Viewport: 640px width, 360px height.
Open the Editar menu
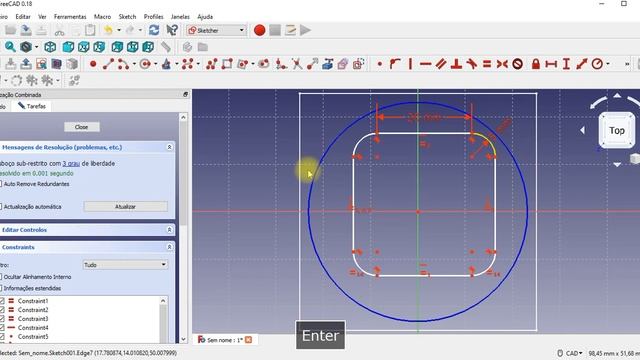pyautogui.click(x=23, y=17)
